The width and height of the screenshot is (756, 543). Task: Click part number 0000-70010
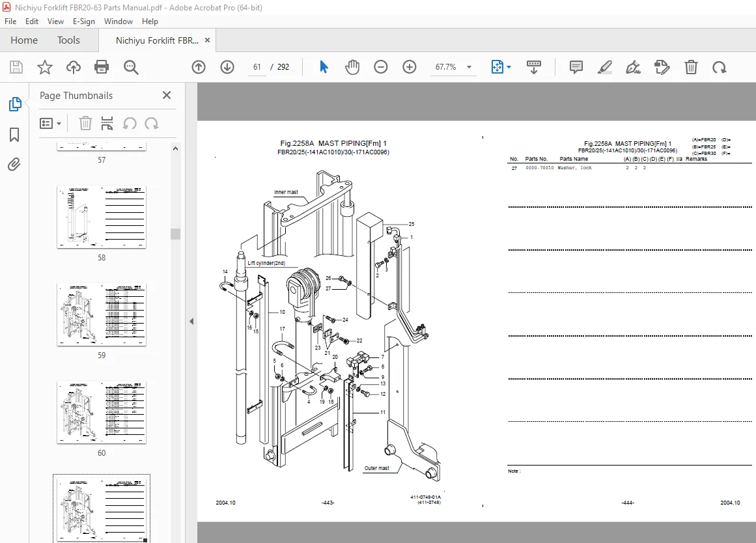(x=540, y=168)
